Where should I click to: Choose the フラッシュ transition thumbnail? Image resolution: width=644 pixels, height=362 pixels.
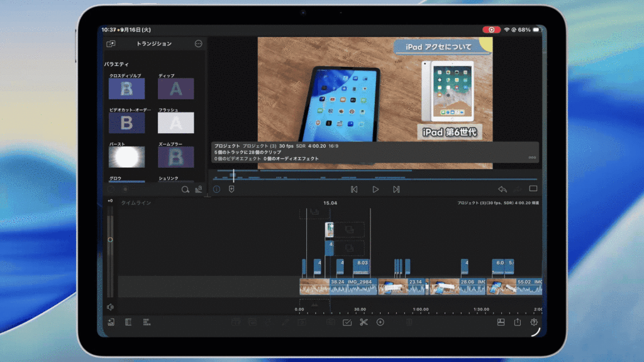coord(176,123)
